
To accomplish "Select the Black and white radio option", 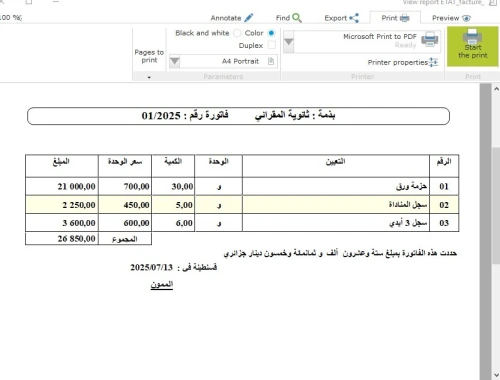I will pyautogui.click(x=237, y=33).
